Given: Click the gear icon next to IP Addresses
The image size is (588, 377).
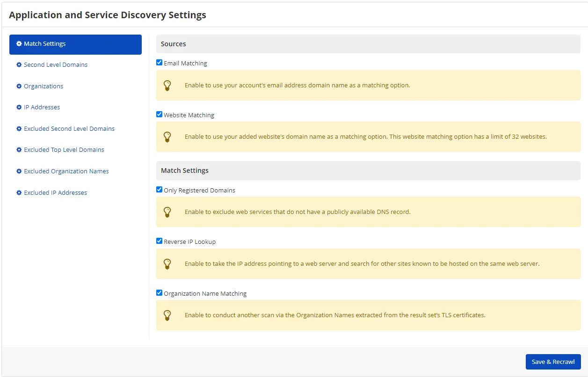Looking at the screenshot, I should click(19, 107).
